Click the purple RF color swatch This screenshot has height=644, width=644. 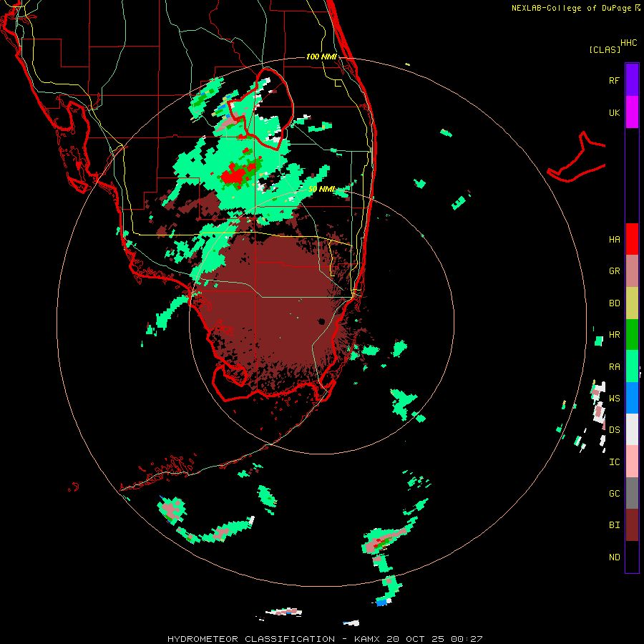coord(632,80)
